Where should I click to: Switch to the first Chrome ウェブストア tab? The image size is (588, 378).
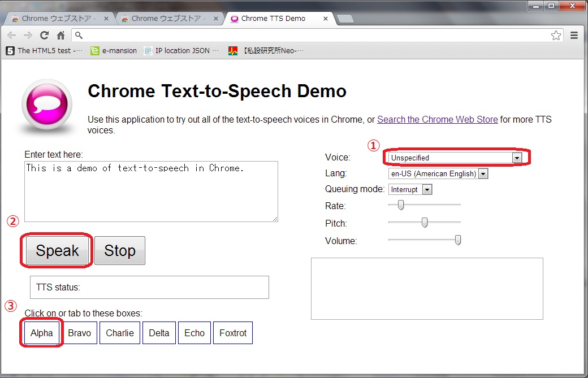[x=58, y=18]
